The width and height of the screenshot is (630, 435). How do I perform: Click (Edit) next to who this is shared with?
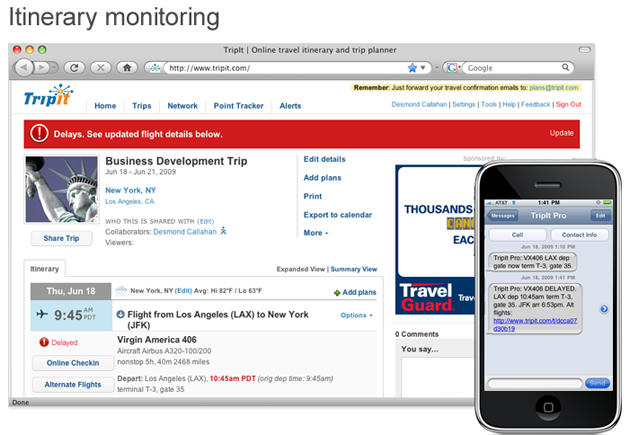tap(205, 221)
